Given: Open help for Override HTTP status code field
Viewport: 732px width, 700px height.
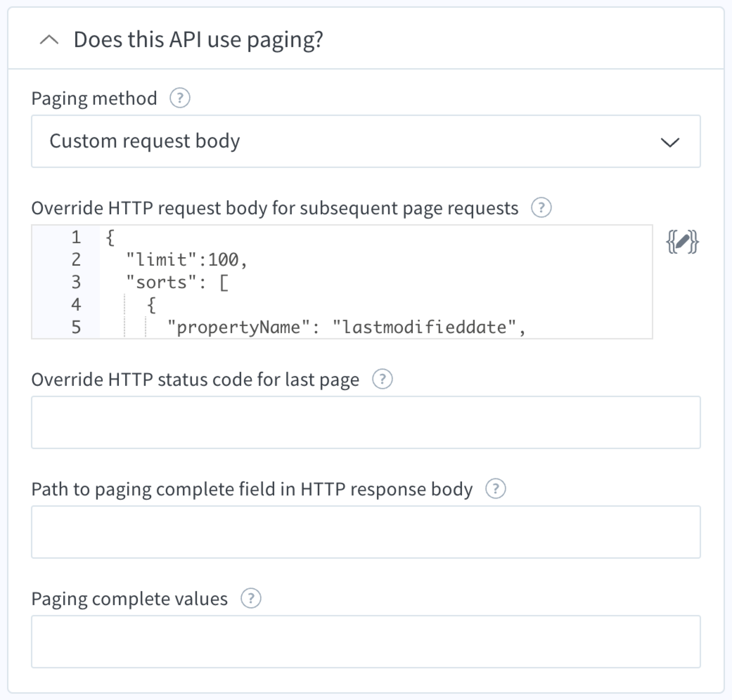Looking at the screenshot, I should click(382, 380).
